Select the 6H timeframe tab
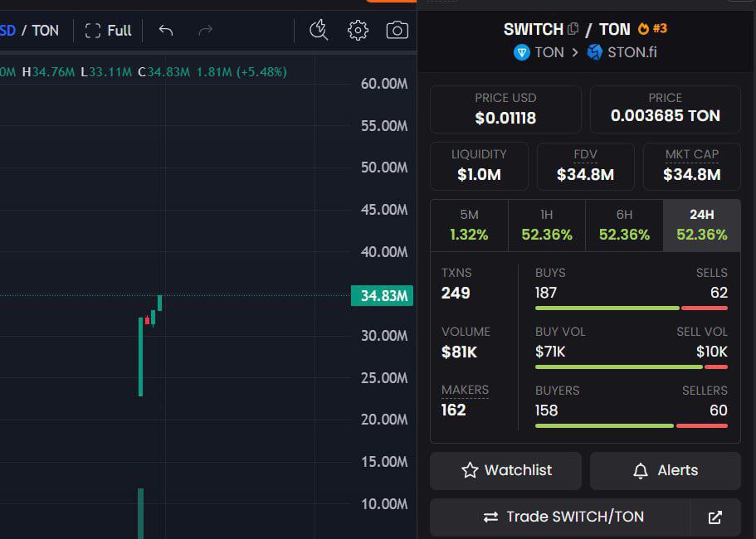Screen dimensions: 756x539 [624, 225]
